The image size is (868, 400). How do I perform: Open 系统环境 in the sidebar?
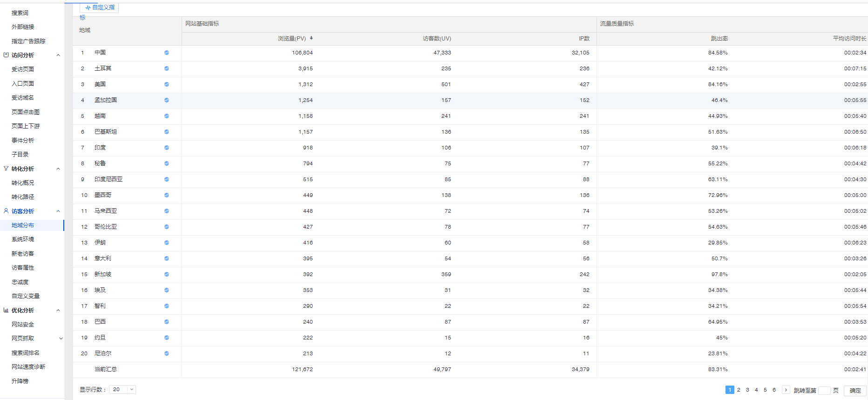(x=23, y=239)
